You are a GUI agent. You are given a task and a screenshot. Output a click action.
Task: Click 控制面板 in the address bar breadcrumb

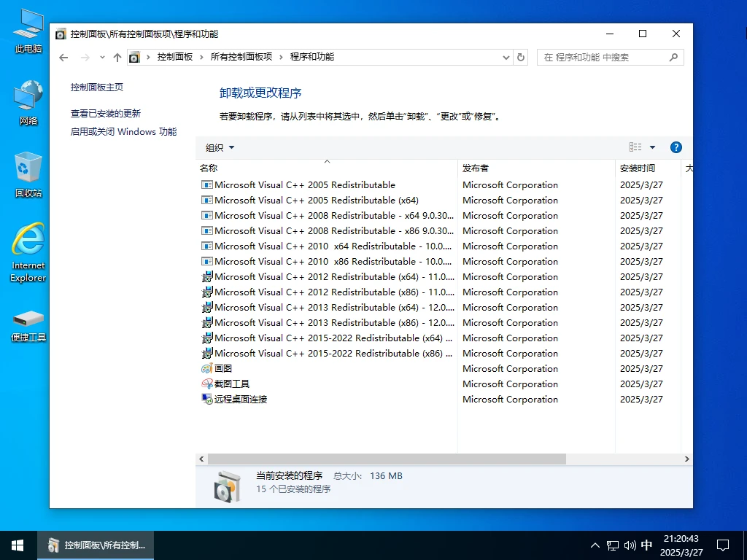point(176,56)
